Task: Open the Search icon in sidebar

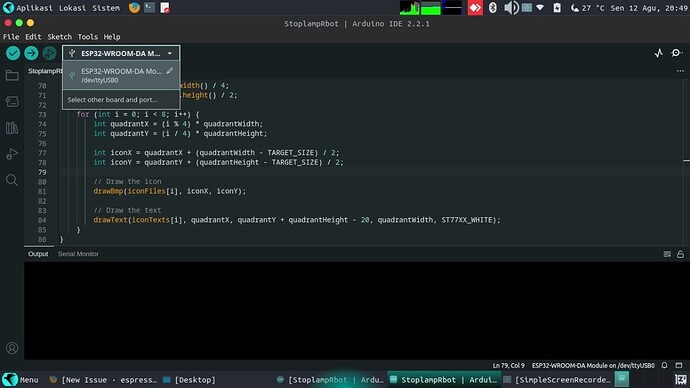Action: [12, 180]
